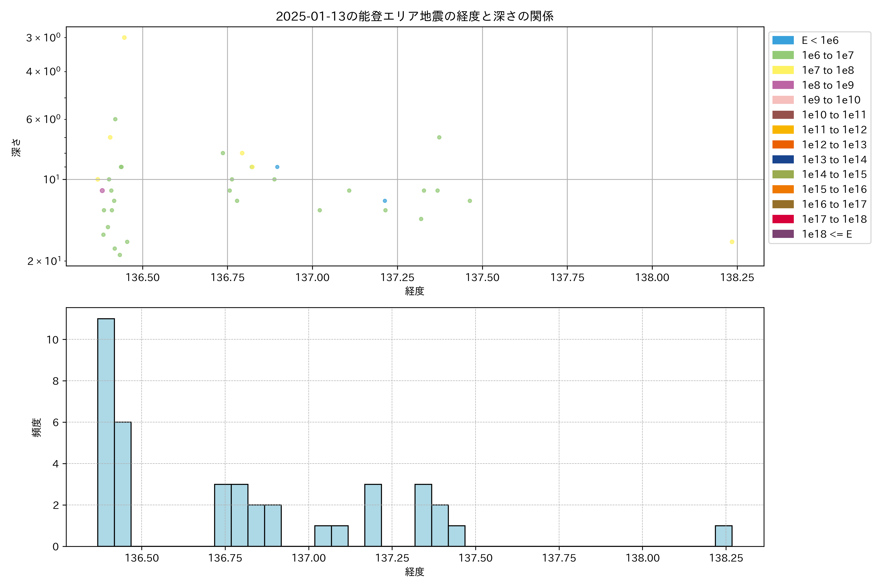Image resolution: width=882 pixels, height=588 pixels.
Task: Click the pink 1e9 to 1e10 legend swatch
Action: pyautogui.click(x=783, y=100)
